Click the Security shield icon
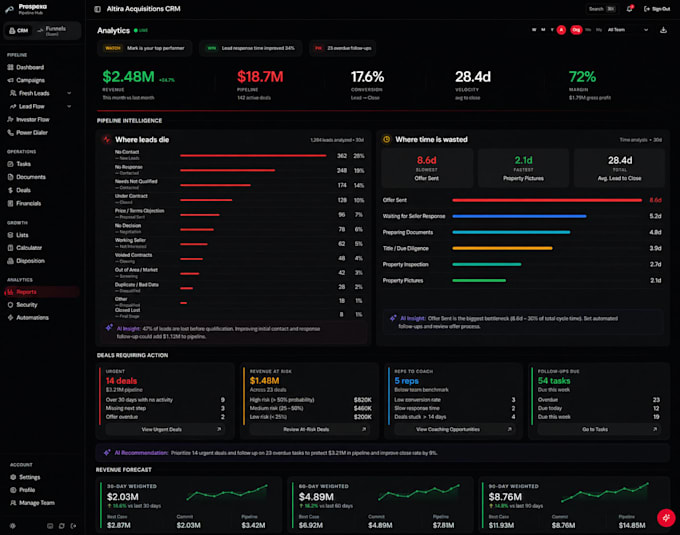The image size is (680, 535). [x=10, y=305]
